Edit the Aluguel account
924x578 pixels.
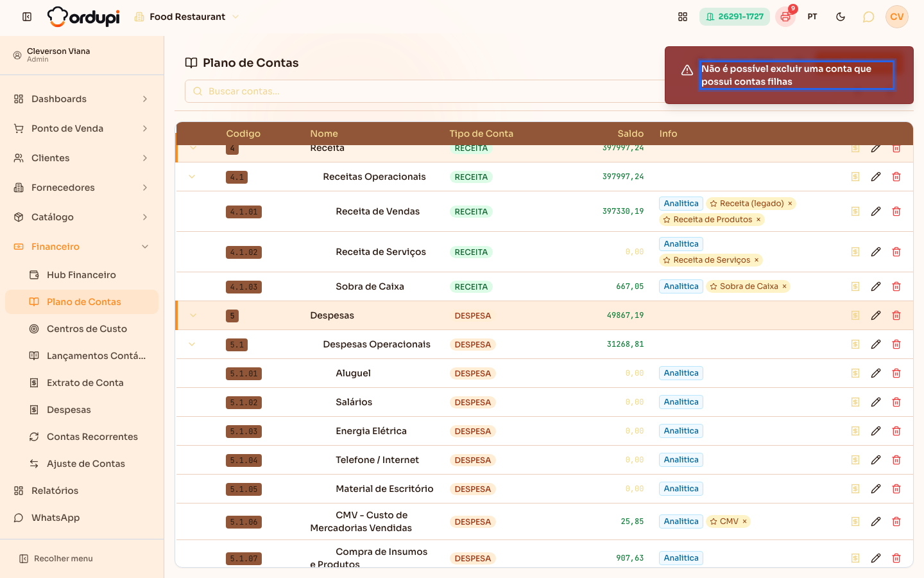(x=876, y=373)
